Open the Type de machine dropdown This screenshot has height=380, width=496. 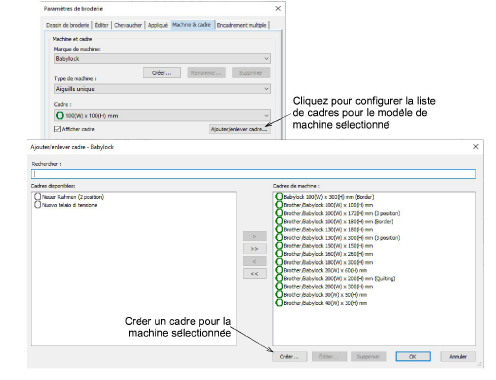pos(162,89)
